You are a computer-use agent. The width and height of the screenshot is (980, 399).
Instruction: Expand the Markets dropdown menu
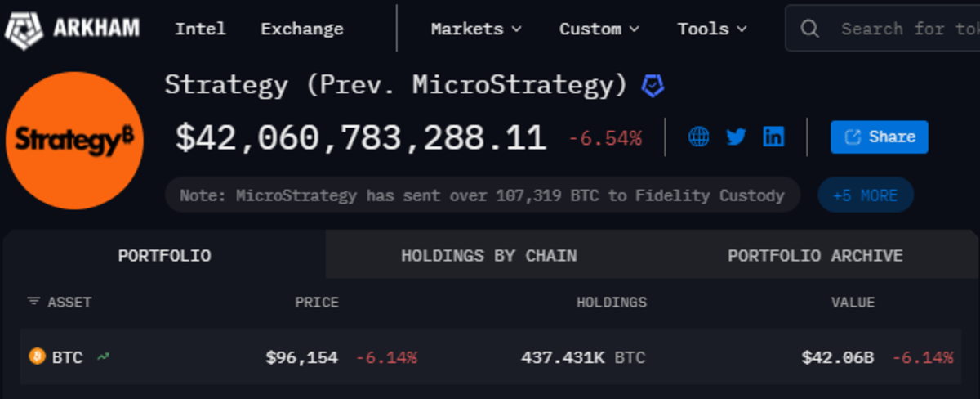475,29
